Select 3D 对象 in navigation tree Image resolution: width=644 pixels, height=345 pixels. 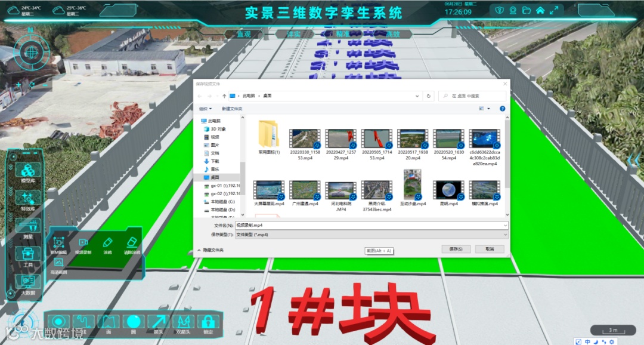point(215,129)
